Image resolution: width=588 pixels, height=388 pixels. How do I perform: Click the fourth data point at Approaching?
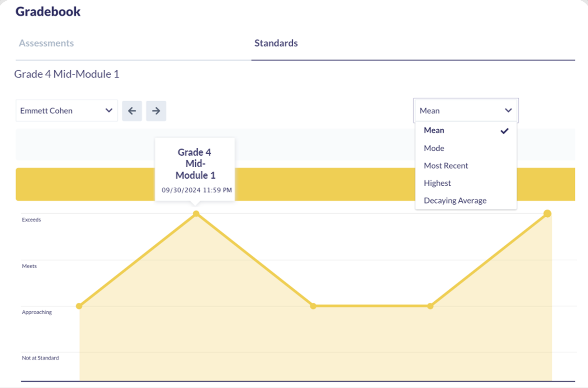pyautogui.click(x=430, y=306)
